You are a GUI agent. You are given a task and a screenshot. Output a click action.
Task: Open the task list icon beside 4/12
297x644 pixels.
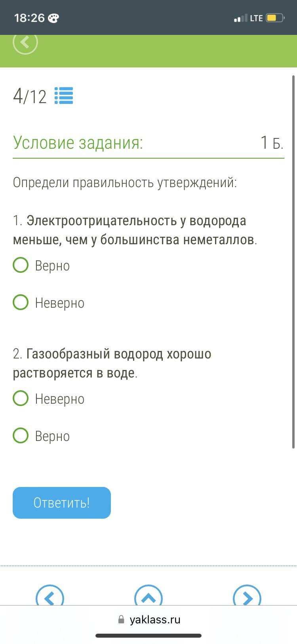64,96
